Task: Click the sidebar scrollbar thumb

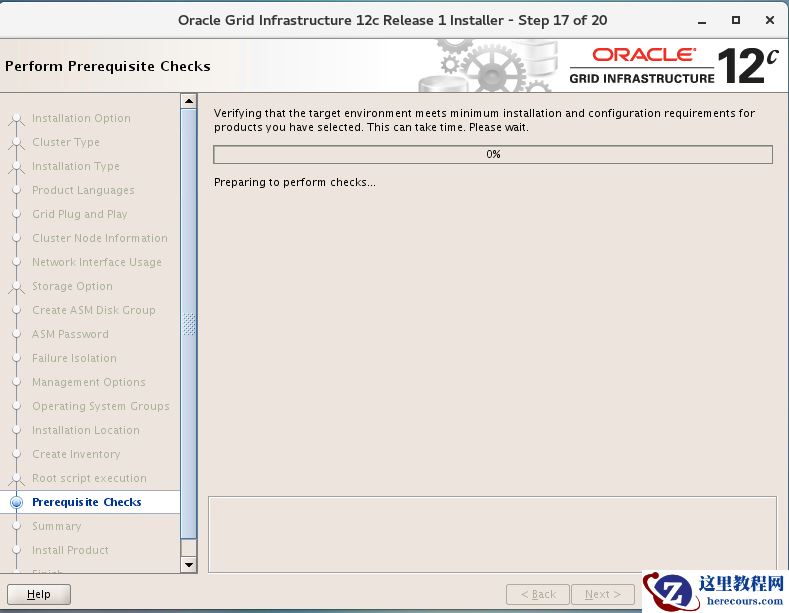Action: coord(189,324)
